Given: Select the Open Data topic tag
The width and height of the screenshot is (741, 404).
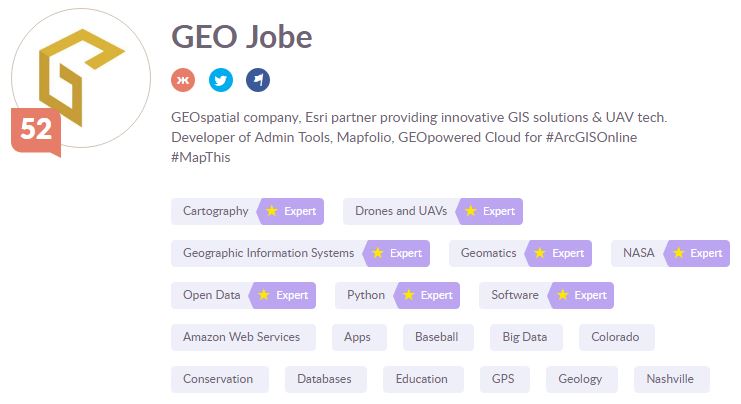Looking at the screenshot, I should [212, 295].
